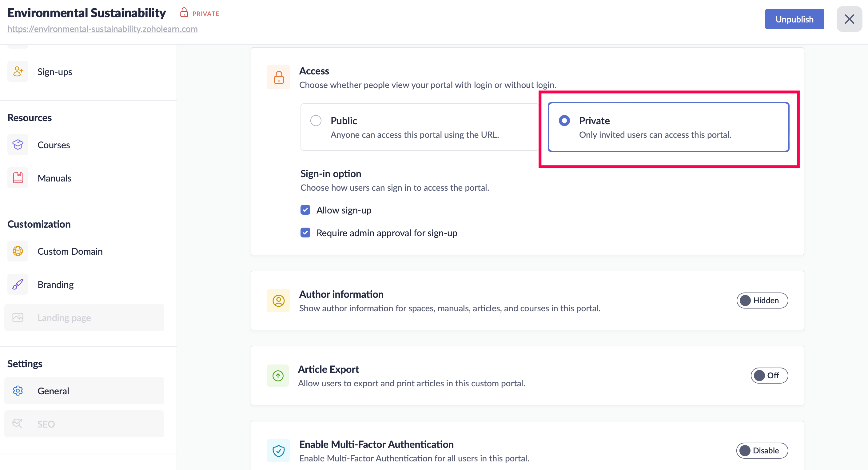Click the Branding paintbrush icon
Image resolution: width=868 pixels, height=470 pixels.
[x=18, y=284]
